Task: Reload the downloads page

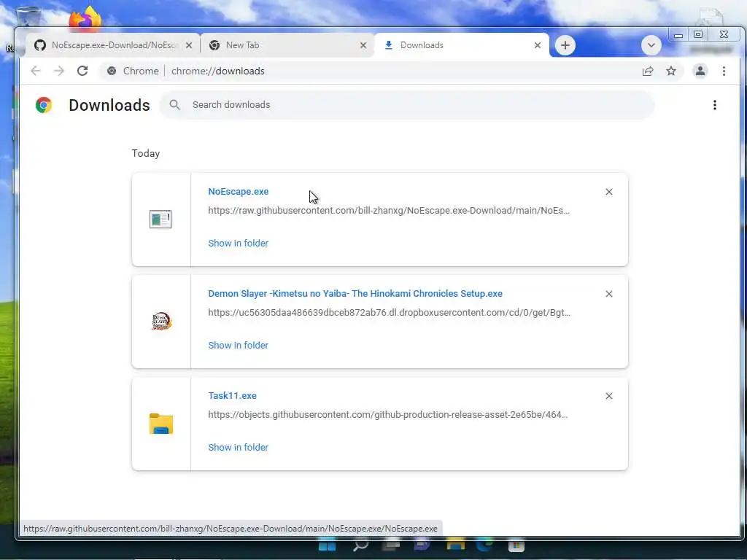Action: [82, 71]
